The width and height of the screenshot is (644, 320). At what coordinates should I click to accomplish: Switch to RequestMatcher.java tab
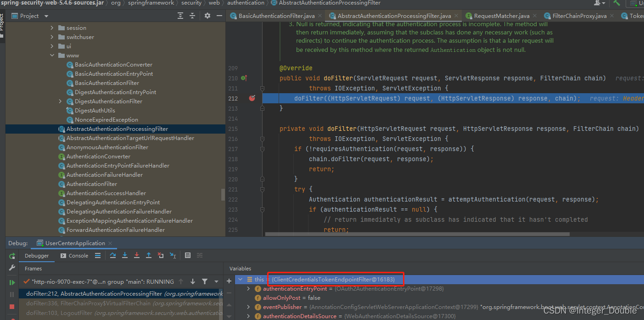coord(501,16)
